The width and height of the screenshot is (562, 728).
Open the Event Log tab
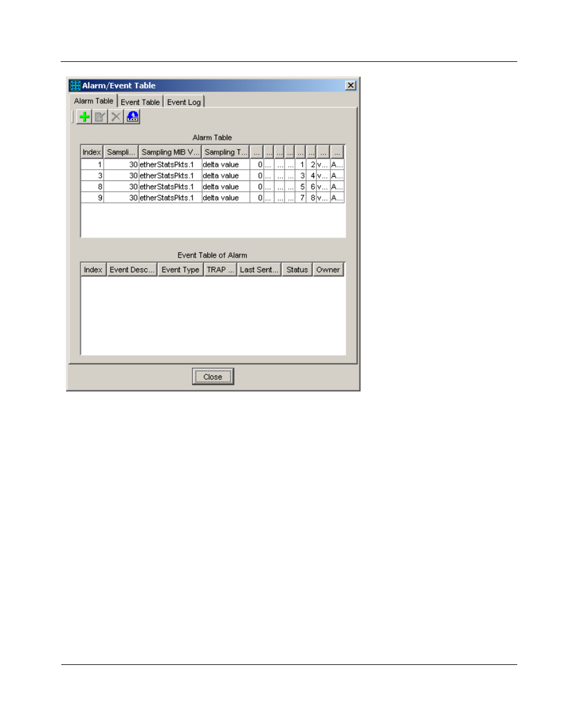184,102
